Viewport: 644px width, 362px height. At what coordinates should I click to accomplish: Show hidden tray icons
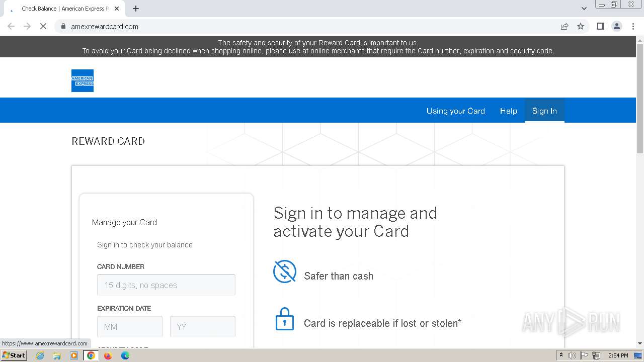click(561, 355)
